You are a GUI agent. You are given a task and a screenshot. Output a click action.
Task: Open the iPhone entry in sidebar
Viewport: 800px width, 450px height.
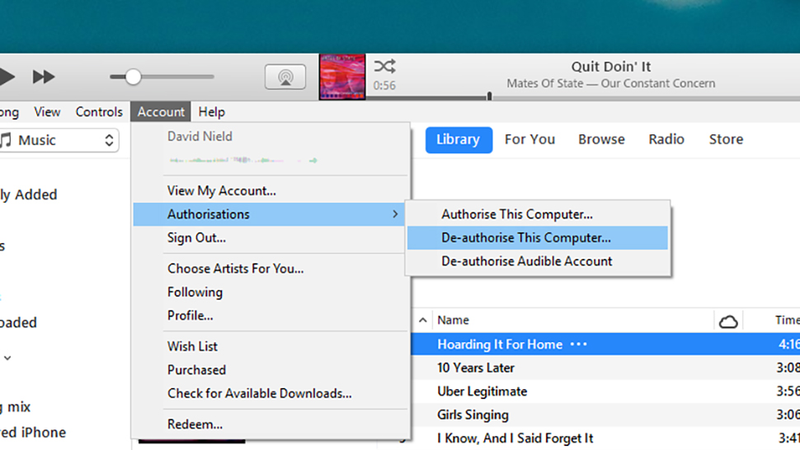(33, 433)
